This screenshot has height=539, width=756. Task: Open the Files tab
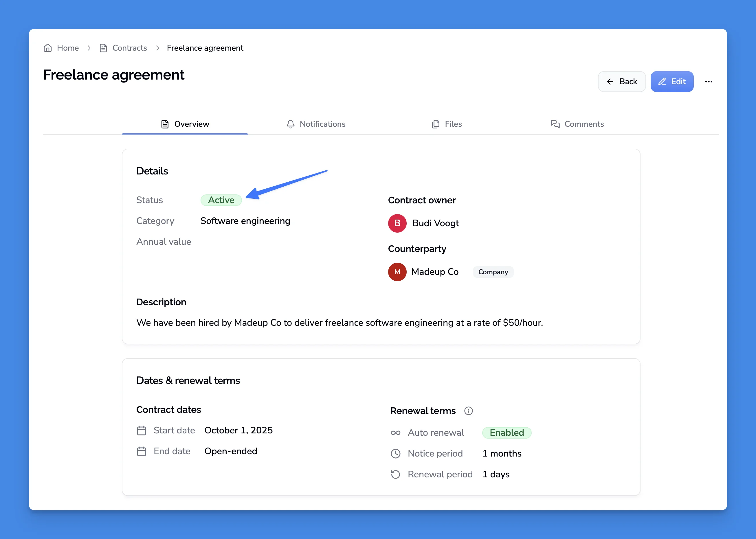pyautogui.click(x=447, y=124)
